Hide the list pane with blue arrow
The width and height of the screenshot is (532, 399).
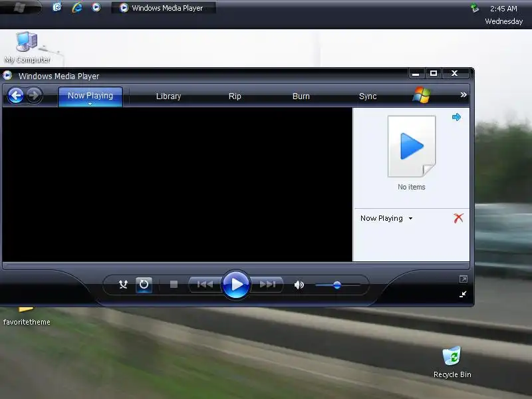[x=456, y=117]
